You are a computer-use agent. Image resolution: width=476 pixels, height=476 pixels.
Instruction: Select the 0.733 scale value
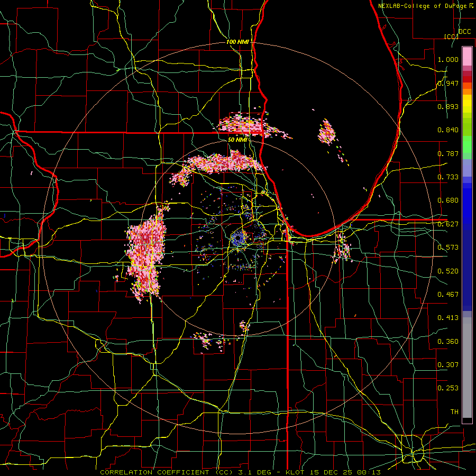448,177
